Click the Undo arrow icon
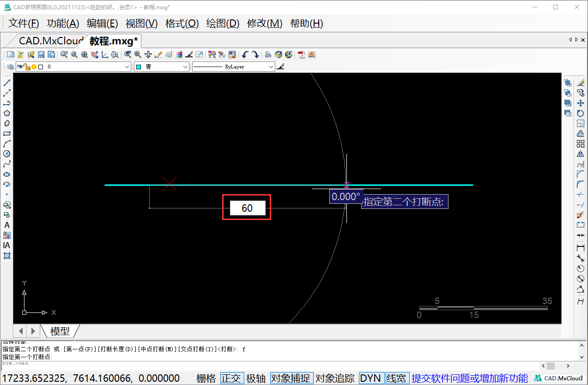This screenshot has height=385, width=588. [245, 55]
